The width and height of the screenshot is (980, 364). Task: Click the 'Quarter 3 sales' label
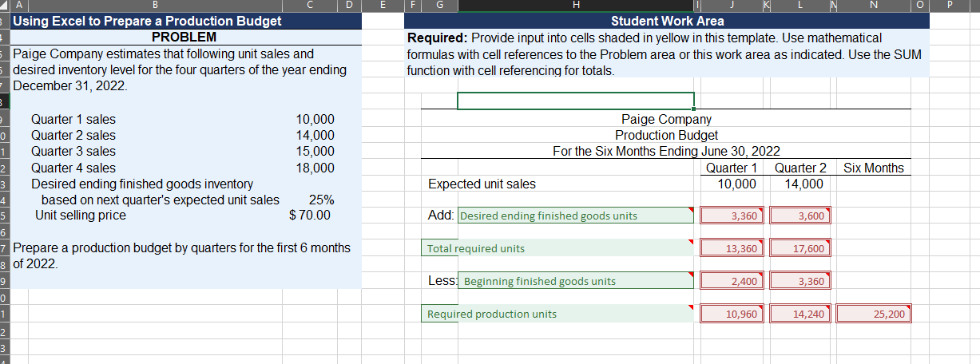[73, 151]
